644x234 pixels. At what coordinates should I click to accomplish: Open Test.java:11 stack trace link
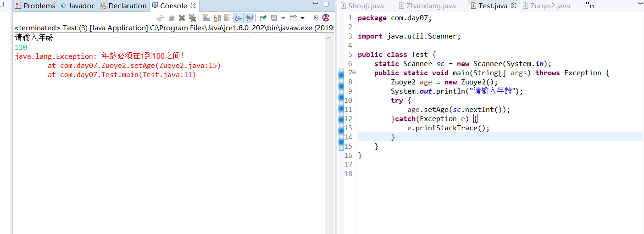(x=168, y=75)
